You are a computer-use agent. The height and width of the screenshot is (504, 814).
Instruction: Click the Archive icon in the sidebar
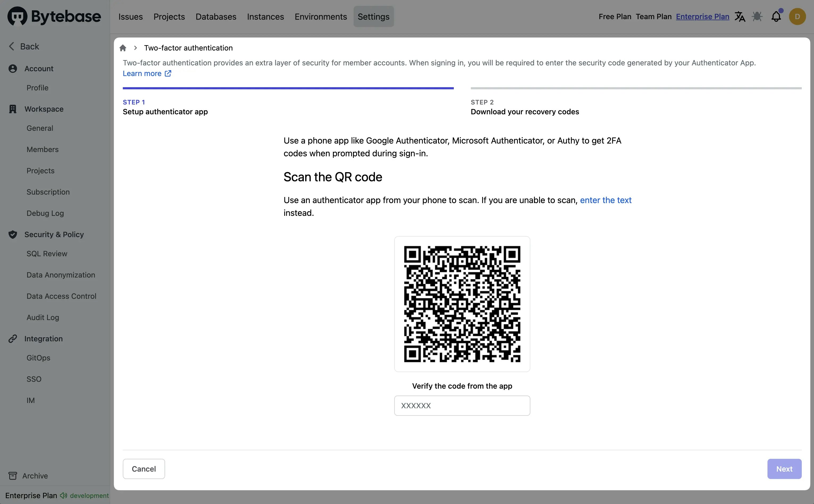(x=13, y=476)
